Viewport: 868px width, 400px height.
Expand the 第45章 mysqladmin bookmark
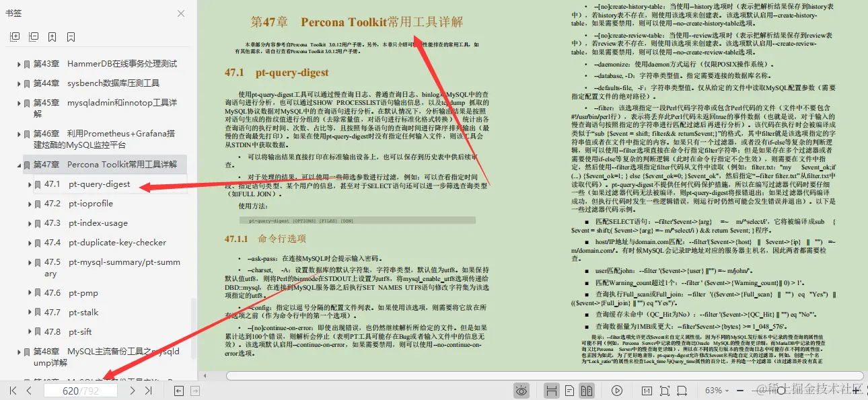click(x=19, y=103)
